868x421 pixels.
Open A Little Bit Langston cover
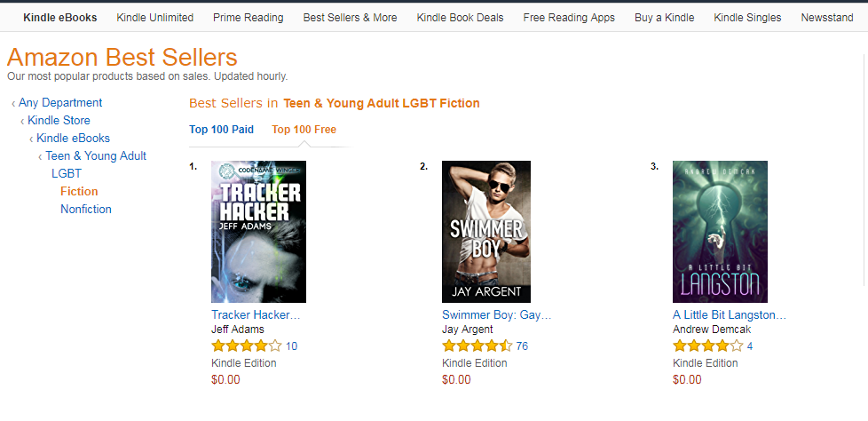[720, 232]
